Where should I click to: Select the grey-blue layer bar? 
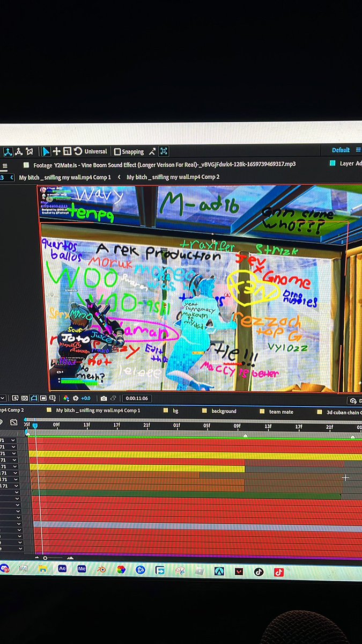click(197, 525)
